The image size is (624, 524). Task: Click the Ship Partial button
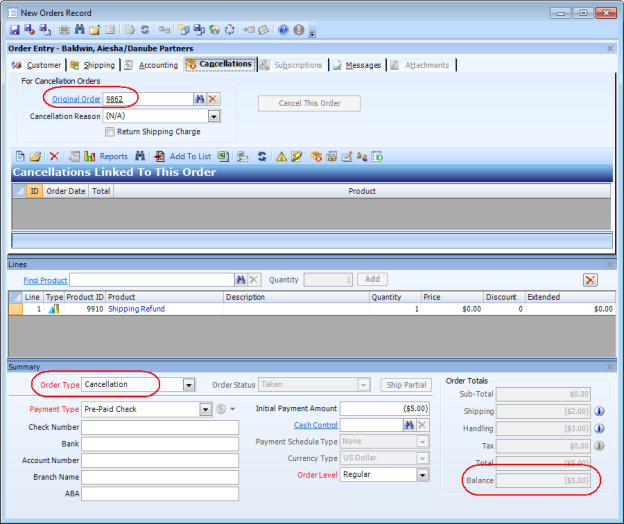(406, 385)
